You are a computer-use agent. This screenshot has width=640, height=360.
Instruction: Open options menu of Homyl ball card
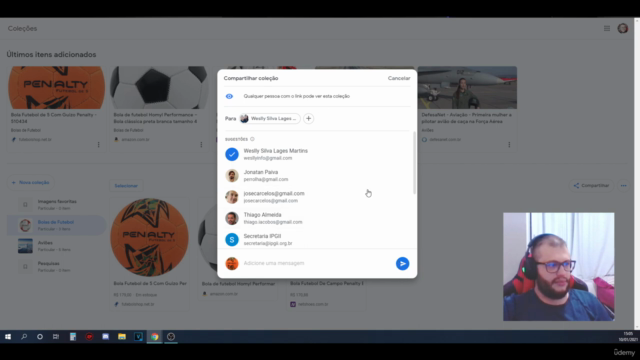201,144
